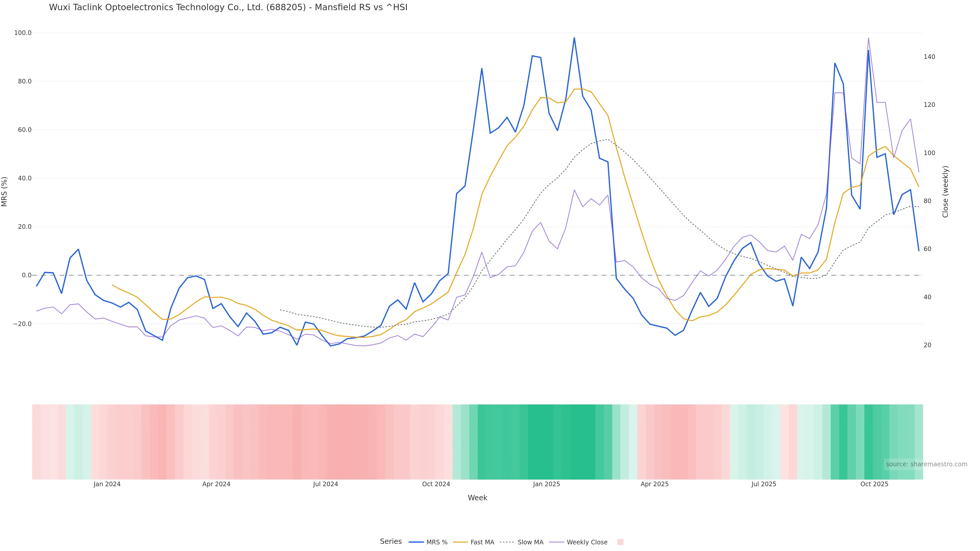
Task: Click the purple Weekly Close legend line icon
Action: click(x=557, y=542)
